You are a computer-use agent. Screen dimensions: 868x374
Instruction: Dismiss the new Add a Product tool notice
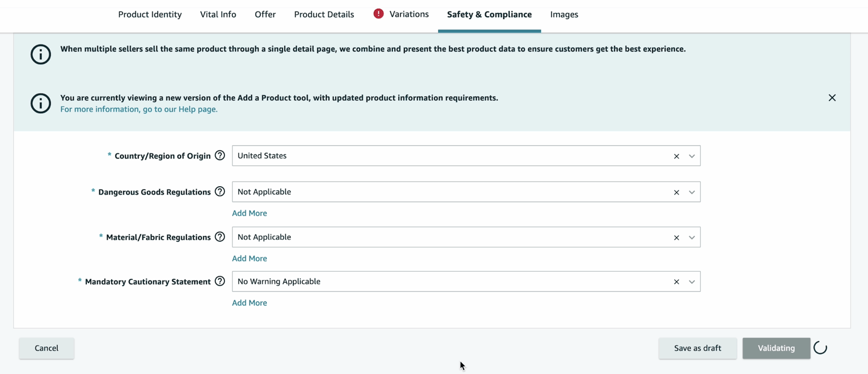click(x=832, y=98)
